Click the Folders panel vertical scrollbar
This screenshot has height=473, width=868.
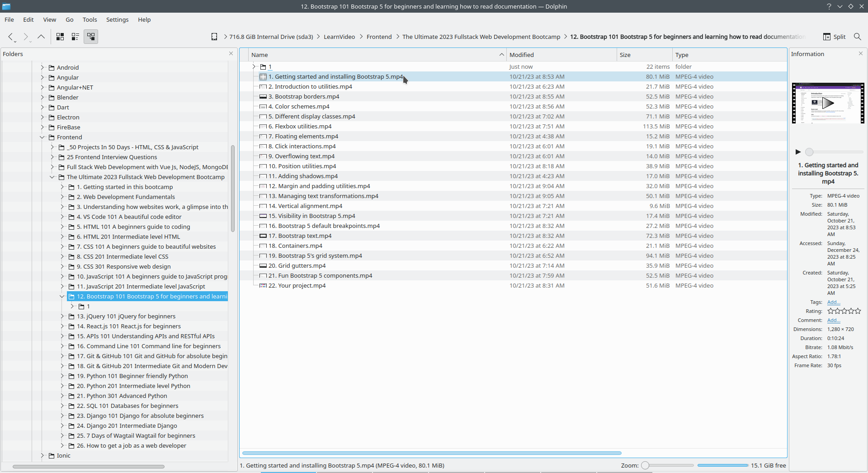[233, 189]
